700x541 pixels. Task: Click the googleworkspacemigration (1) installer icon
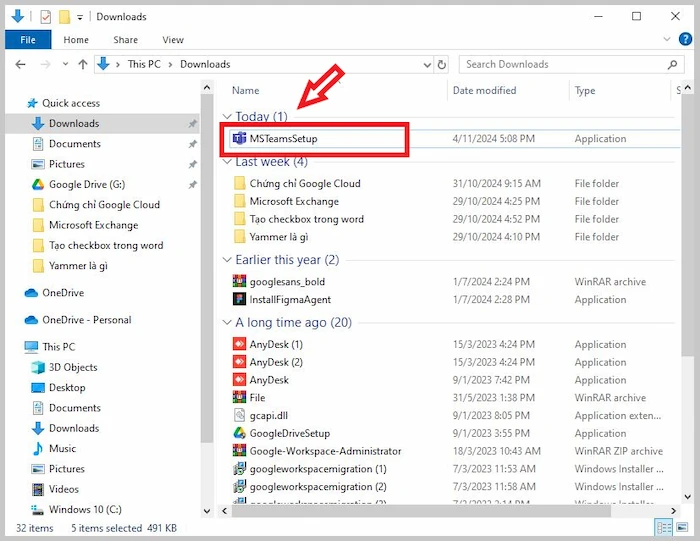pos(239,469)
